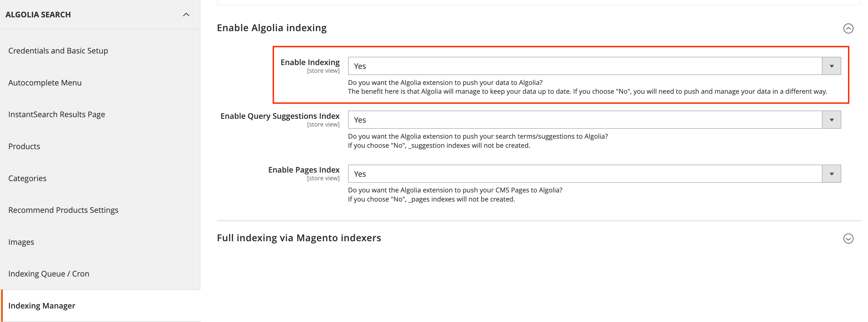
Task: Click the Enable Algolia indexing heading
Action: tap(272, 28)
